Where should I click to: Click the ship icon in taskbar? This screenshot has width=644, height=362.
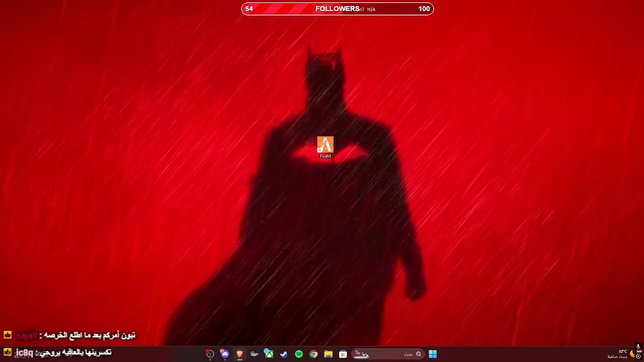click(x=255, y=354)
